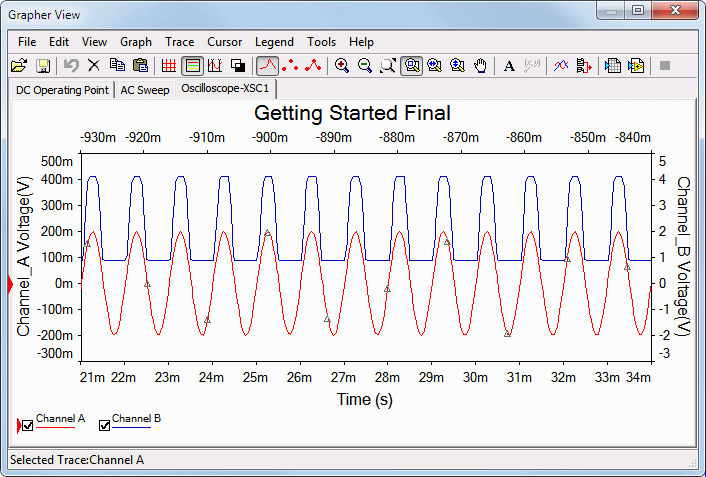Click the Zoom to fit icon
The image size is (706, 477).
[388, 66]
